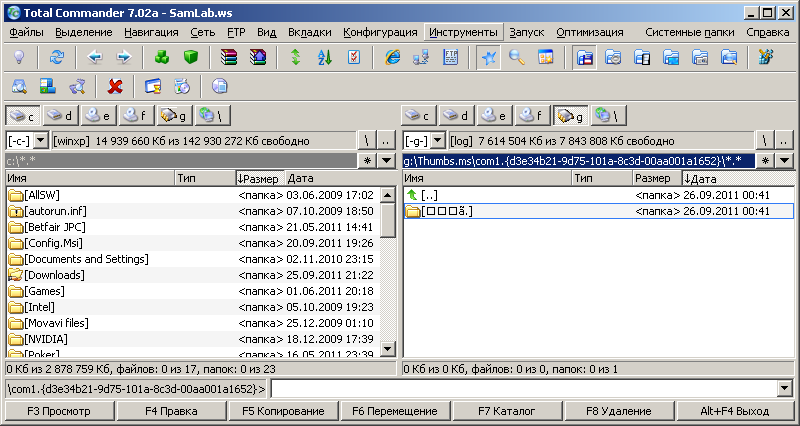The height and width of the screenshot is (426, 800).
Task: Switch right panel to drive f
Action: point(532,116)
